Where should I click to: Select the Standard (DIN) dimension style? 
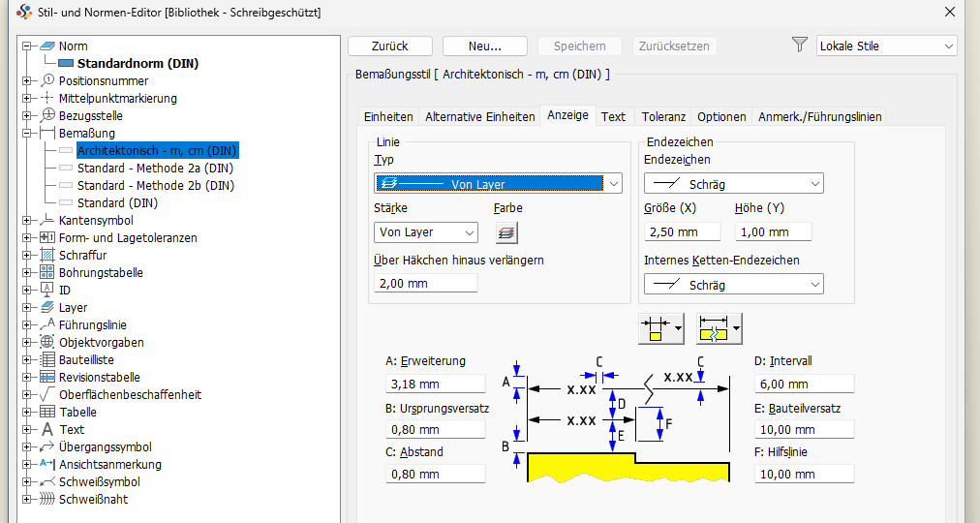click(117, 203)
